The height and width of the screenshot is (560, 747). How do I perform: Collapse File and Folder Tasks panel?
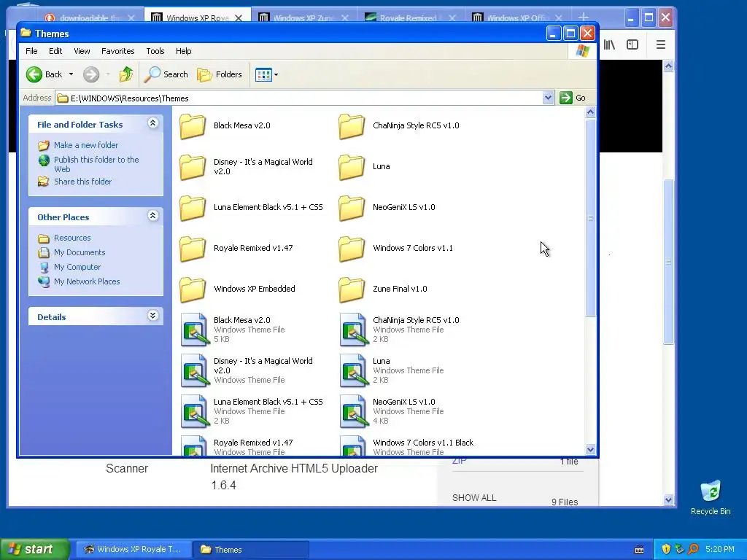pyautogui.click(x=152, y=123)
